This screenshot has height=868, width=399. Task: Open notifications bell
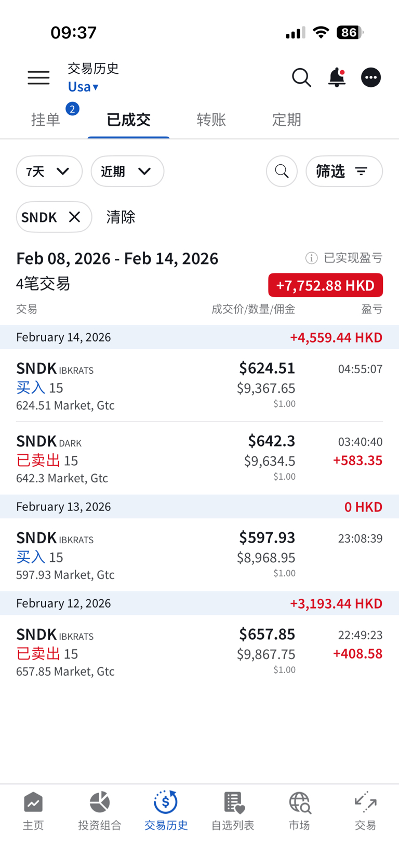pyautogui.click(x=337, y=78)
